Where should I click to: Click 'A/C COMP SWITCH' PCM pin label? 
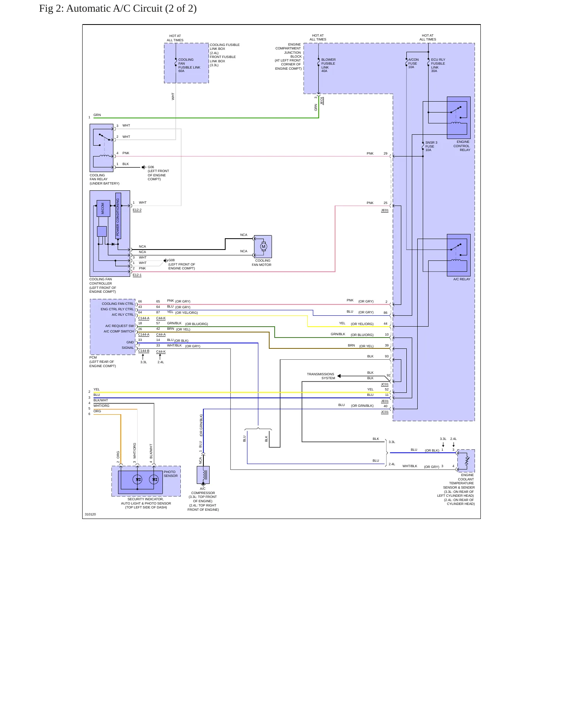119,331
